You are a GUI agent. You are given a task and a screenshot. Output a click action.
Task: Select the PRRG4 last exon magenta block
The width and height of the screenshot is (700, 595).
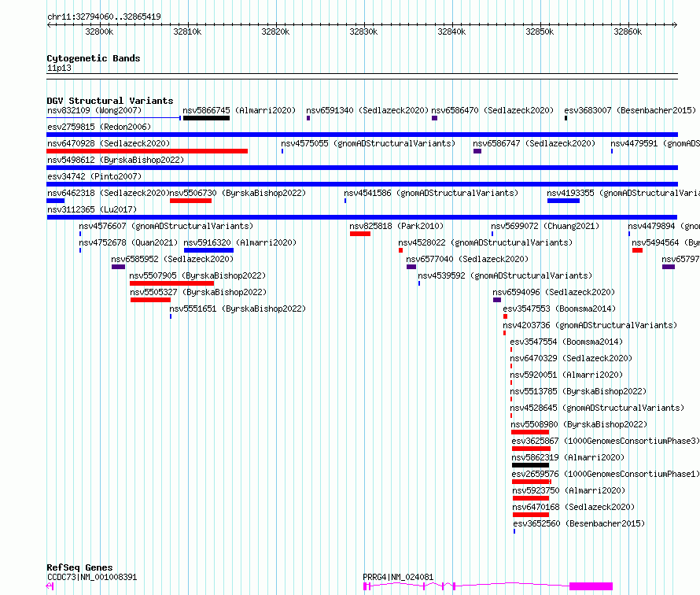tap(591, 586)
